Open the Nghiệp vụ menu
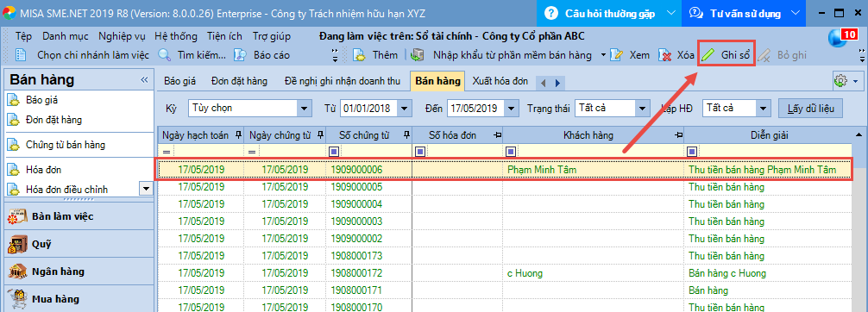868x312 pixels. tap(122, 36)
